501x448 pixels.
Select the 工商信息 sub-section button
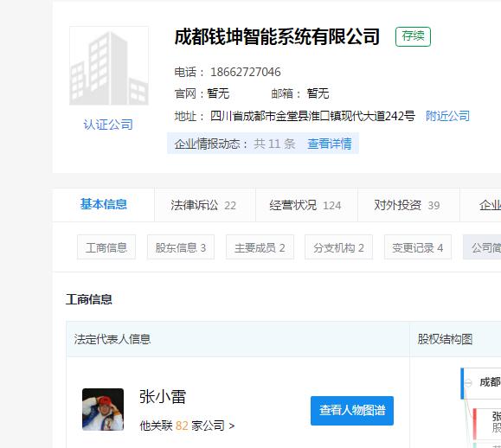(x=106, y=247)
